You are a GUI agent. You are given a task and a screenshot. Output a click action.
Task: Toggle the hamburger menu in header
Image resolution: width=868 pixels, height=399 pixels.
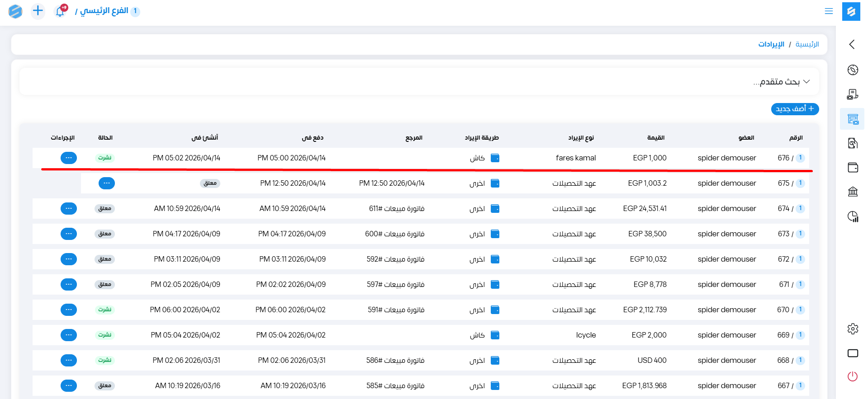[x=829, y=11]
